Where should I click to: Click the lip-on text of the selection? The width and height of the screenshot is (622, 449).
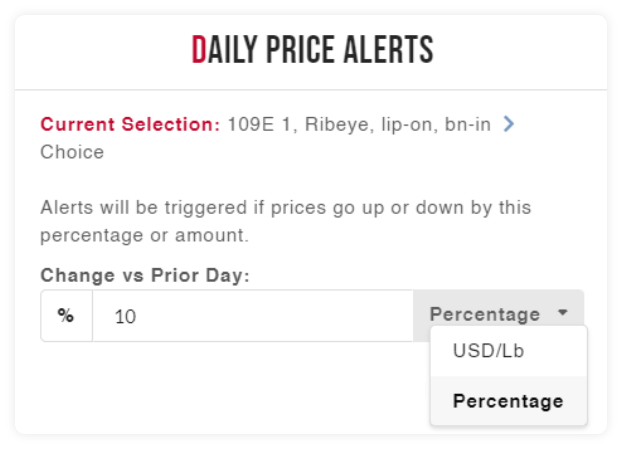coord(407,125)
